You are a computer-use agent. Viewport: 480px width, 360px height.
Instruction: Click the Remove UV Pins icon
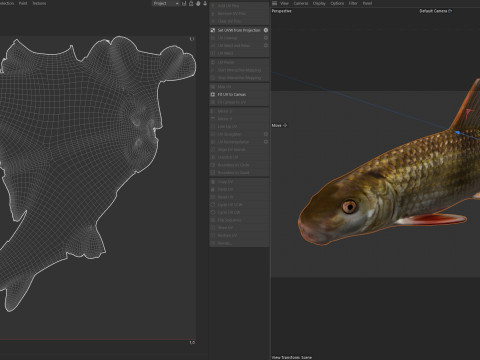click(213, 13)
